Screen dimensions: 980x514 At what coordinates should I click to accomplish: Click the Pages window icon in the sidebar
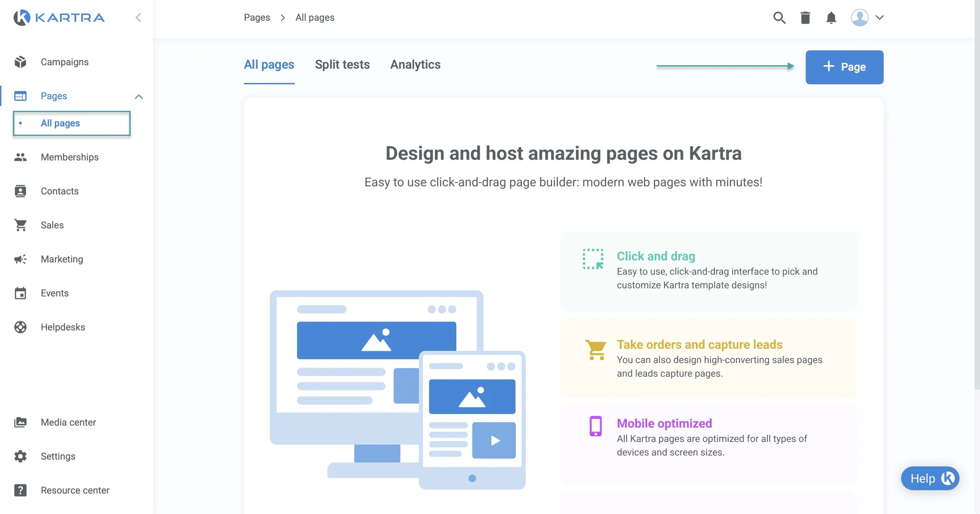(20, 96)
